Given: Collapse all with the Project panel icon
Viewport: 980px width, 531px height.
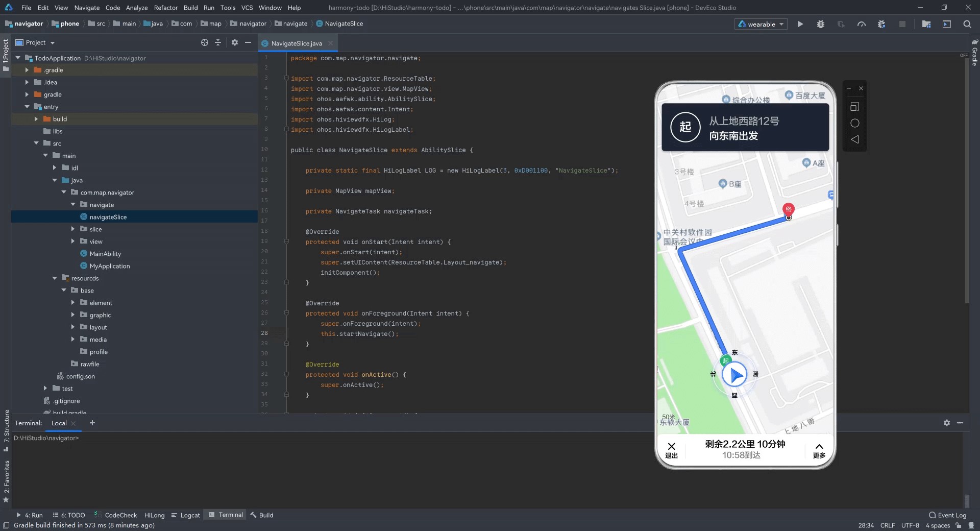Looking at the screenshot, I should click(x=218, y=42).
